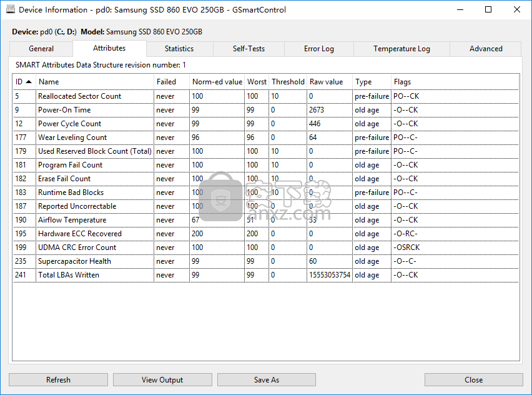Click the -OSRCK flags cell
The height and width of the screenshot is (395, 532).
406,247
